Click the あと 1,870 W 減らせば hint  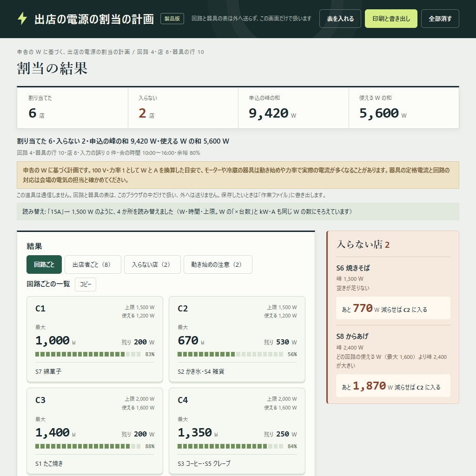393,386
